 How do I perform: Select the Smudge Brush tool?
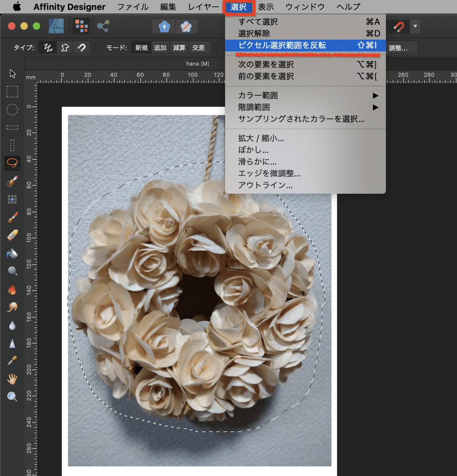click(x=12, y=307)
